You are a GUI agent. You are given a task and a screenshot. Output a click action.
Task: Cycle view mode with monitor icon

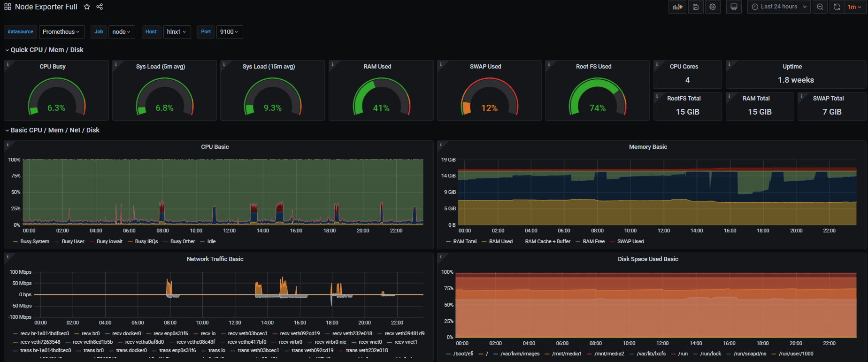click(x=734, y=7)
